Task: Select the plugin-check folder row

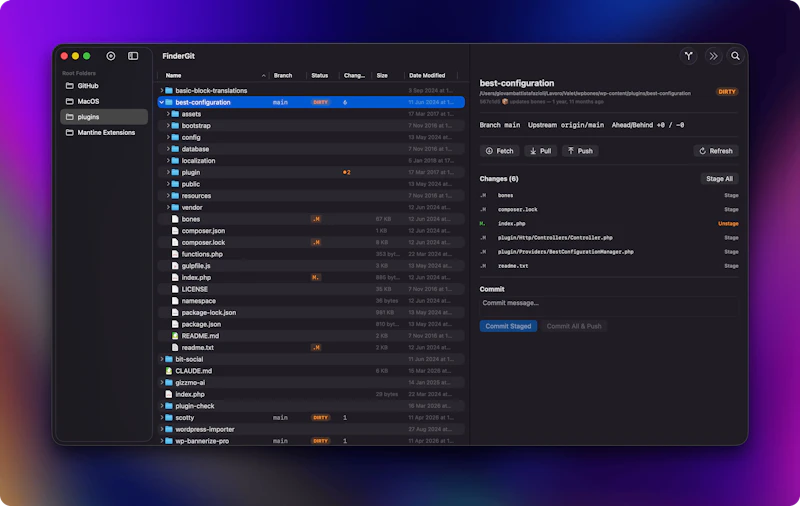Action: [311, 406]
